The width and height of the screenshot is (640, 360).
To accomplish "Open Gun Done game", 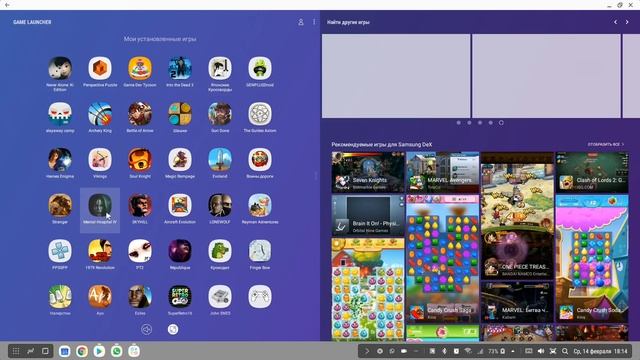I will [220, 114].
